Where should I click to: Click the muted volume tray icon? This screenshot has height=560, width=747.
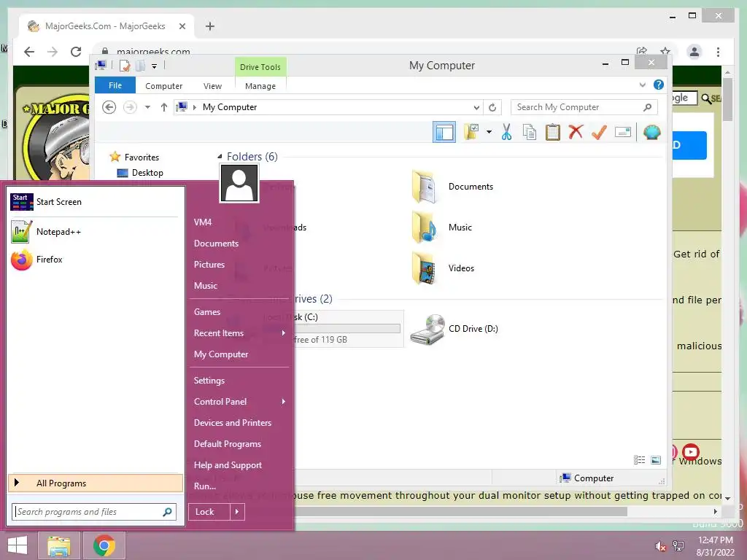click(660, 546)
